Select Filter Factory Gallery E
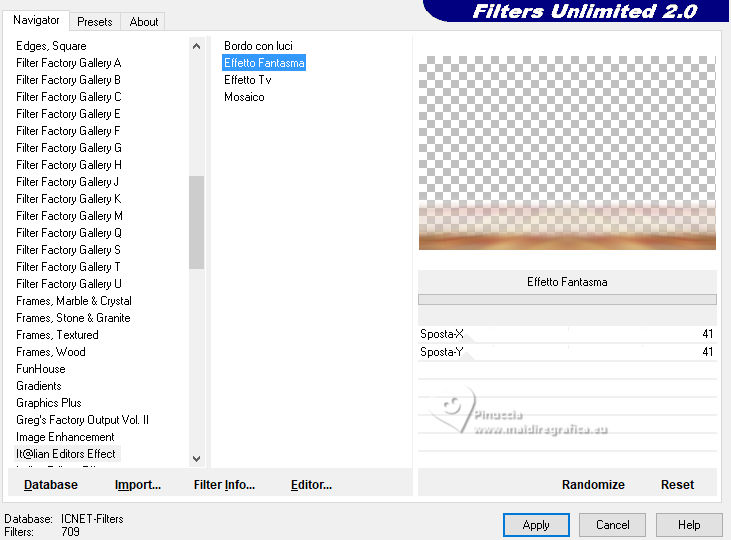This screenshot has height=540, width=731. (x=68, y=114)
